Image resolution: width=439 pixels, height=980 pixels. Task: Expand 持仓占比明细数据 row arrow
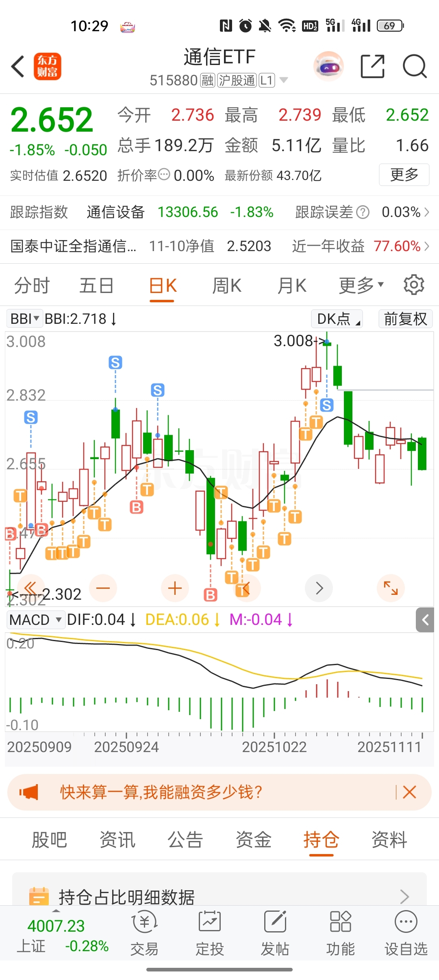(404, 896)
